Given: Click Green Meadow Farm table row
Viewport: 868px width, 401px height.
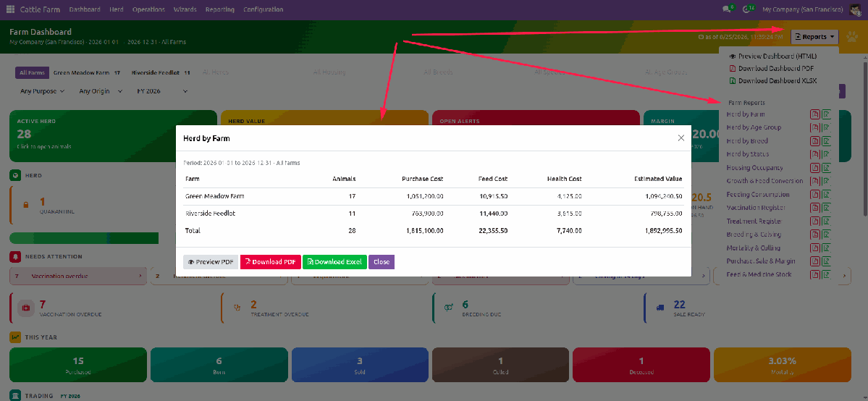Looking at the screenshot, I should point(434,196).
